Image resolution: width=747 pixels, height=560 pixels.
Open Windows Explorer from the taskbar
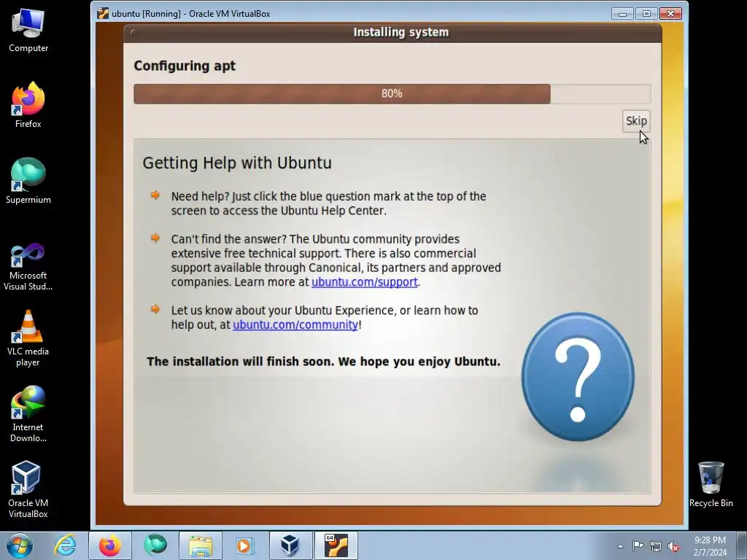point(201,545)
